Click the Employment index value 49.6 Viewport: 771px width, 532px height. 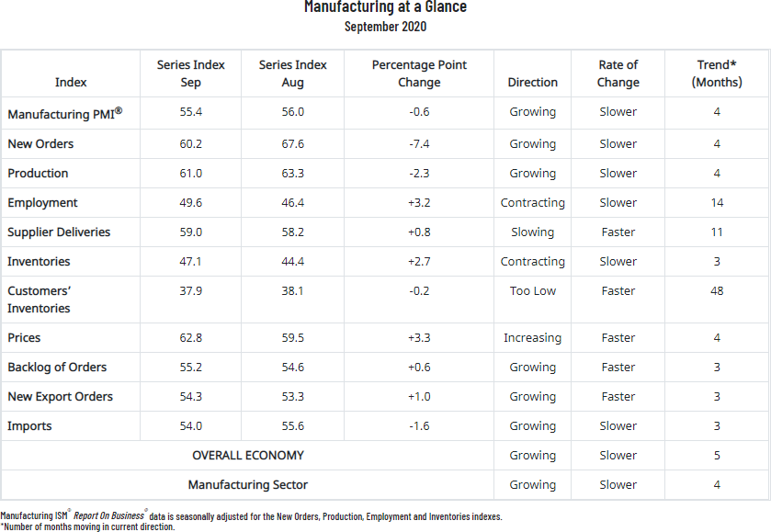click(x=191, y=203)
